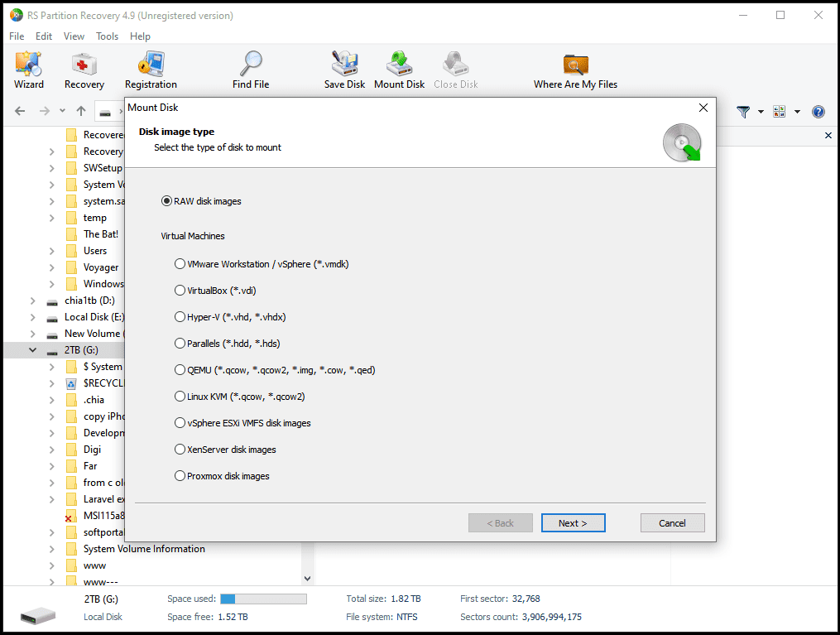This screenshot has height=635, width=840.
Task: Open the File menu
Action: coord(17,36)
